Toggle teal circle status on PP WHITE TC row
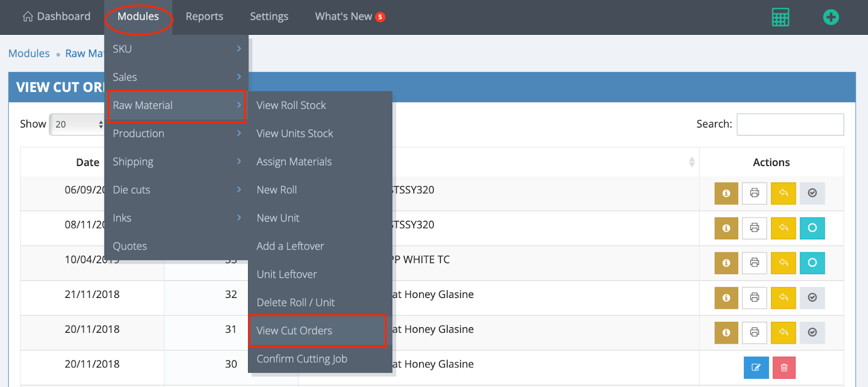The height and width of the screenshot is (387, 868). coord(812,263)
